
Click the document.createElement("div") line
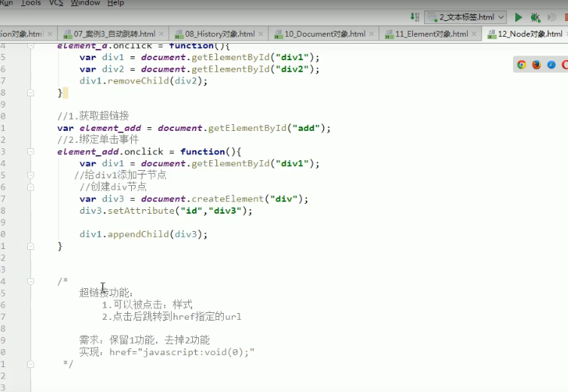coord(194,199)
